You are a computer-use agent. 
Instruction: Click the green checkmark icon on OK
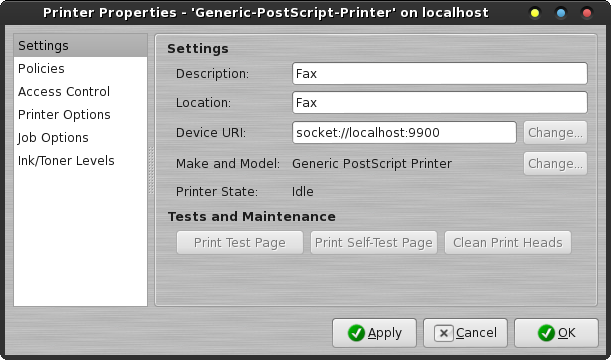point(546,333)
